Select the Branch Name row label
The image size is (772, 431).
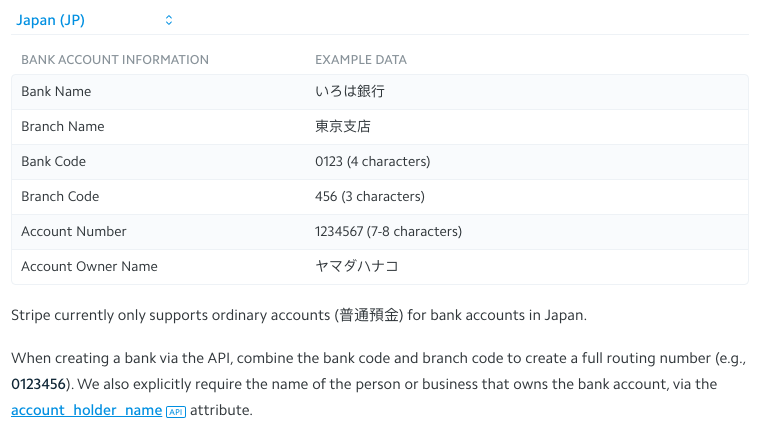click(63, 127)
